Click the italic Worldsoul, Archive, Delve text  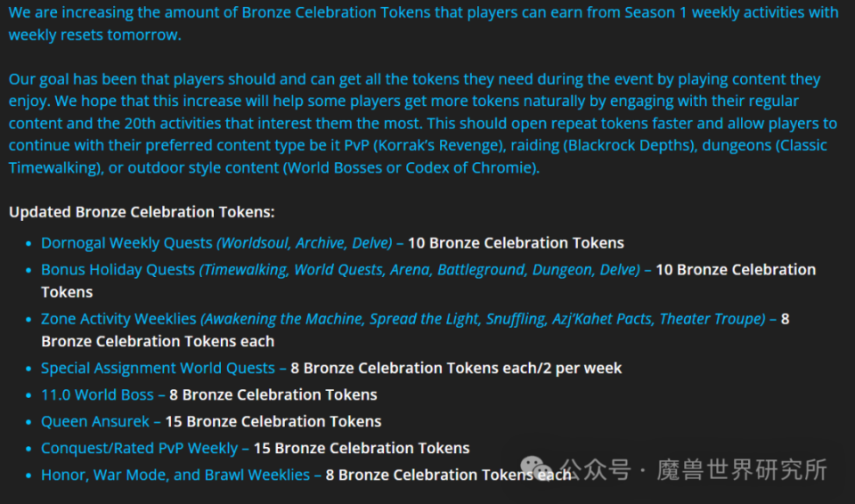point(305,243)
